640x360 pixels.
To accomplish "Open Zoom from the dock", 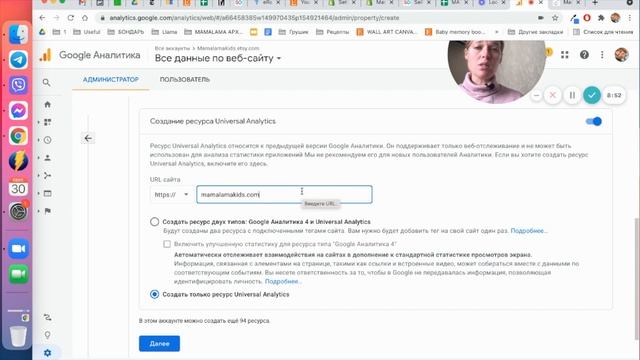I will 18,249.
